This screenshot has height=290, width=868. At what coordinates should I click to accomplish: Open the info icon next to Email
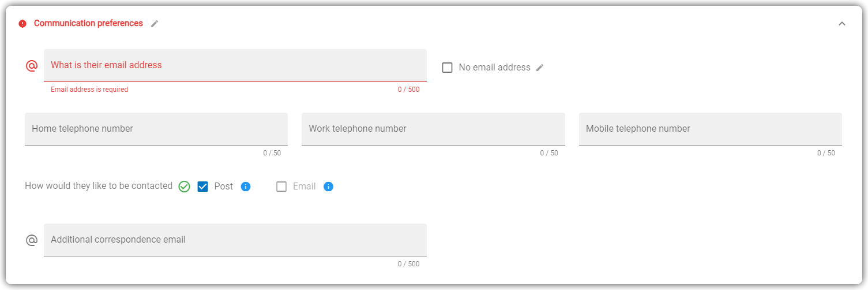pyautogui.click(x=328, y=187)
